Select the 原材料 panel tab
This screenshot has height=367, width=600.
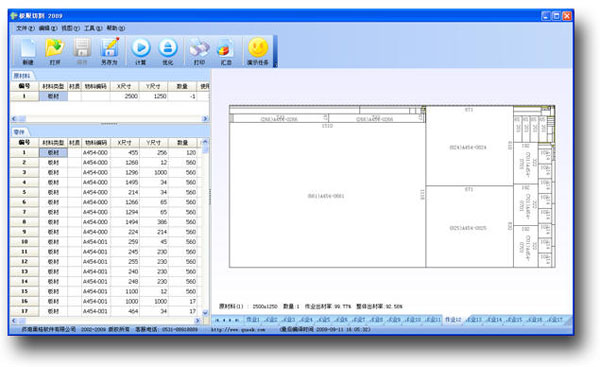(x=22, y=75)
